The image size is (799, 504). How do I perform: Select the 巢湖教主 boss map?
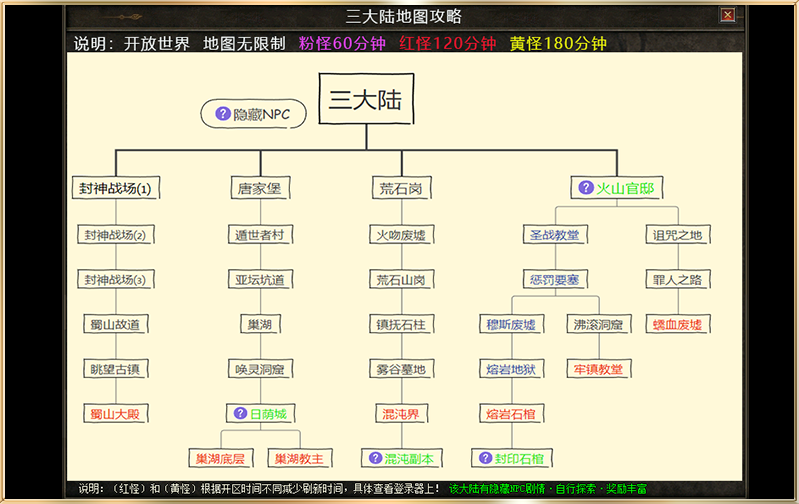299,458
